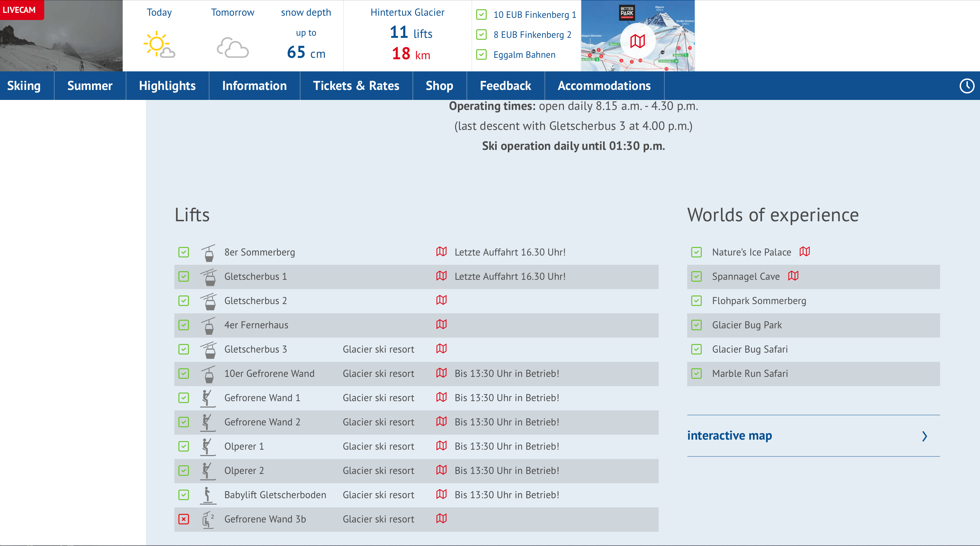The image size is (980, 546).
Task: Click the 10 EUB Finkenberg 1 link
Action: [x=535, y=15]
